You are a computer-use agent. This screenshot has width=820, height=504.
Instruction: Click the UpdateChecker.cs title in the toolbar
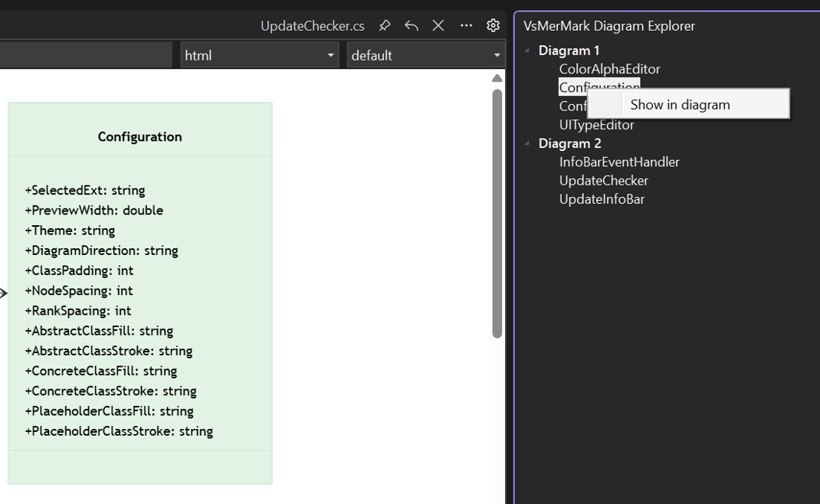312,25
